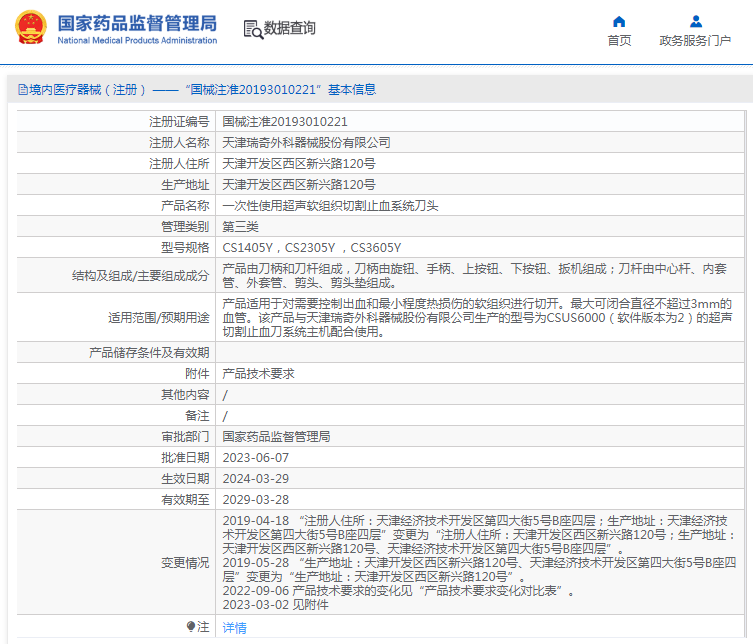The image size is (753, 644).
Task: Click the 附件 label
Action: (x=197, y=374)
